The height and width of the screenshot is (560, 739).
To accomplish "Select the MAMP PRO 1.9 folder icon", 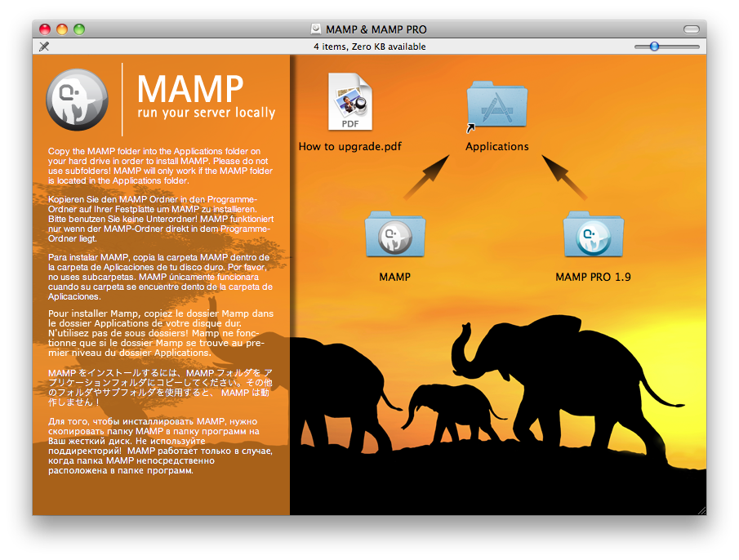I will point(594,234).
